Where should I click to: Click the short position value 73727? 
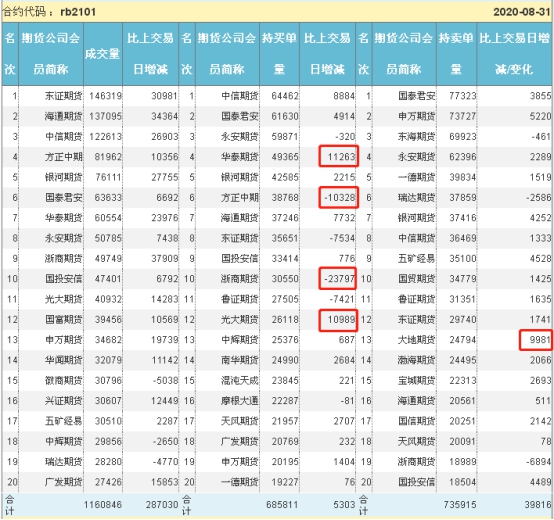(462, 116)
